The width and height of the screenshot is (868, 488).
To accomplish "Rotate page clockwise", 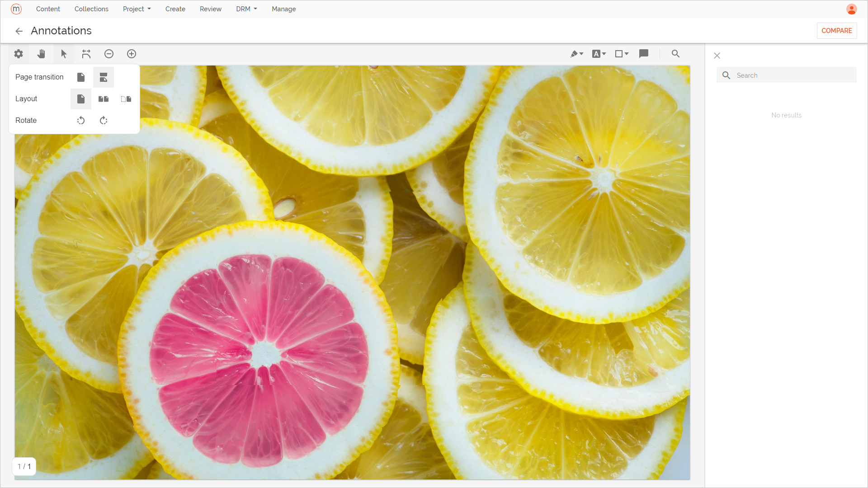I will [x=104, y=121].
